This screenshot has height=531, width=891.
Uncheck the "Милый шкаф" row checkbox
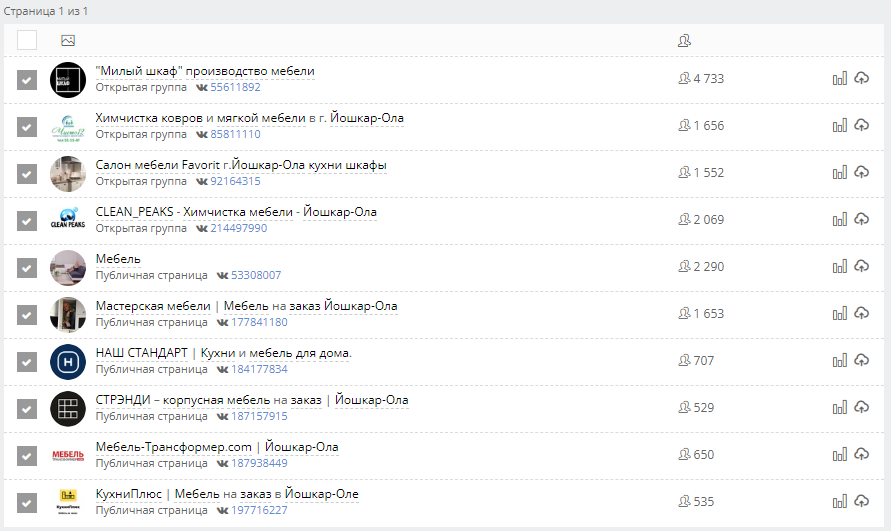27,80
